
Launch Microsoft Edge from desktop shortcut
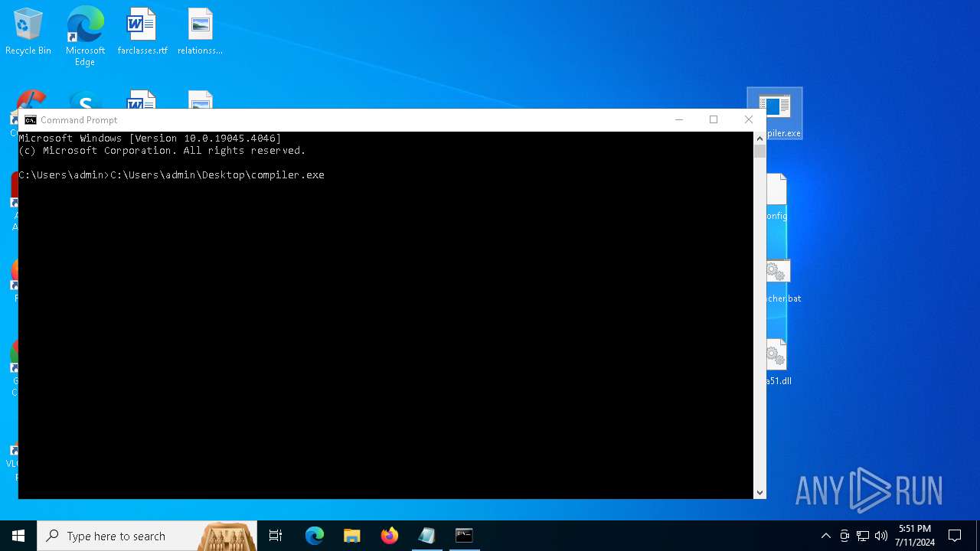(85, 36)
